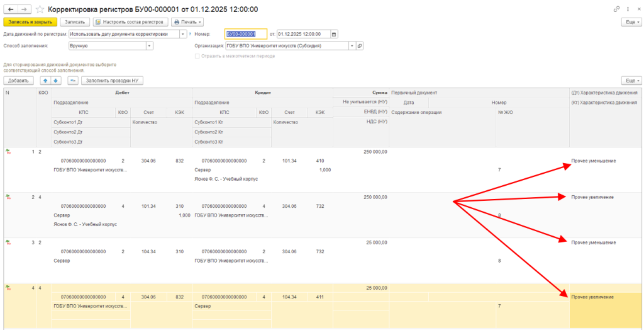The width and height of the screenshot is (644, 330).
Task: Click 'Записать и закрыть' button
Action: [30, 21]
